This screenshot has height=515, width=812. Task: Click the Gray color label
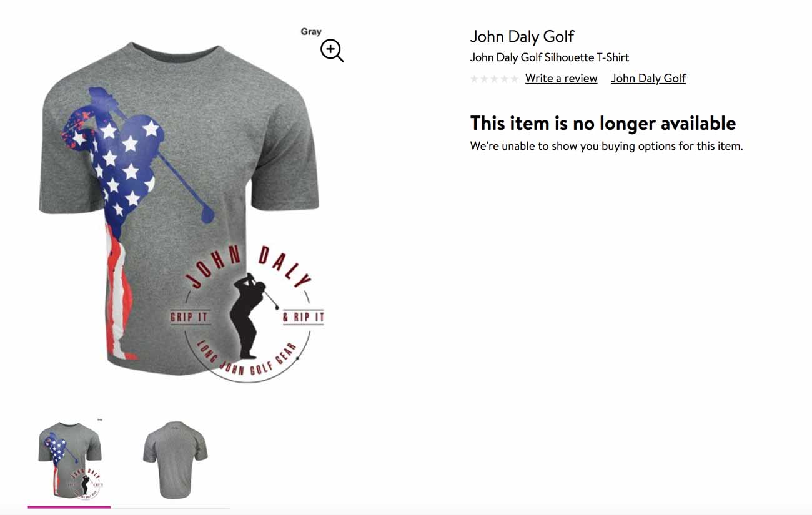click(311, 32)
